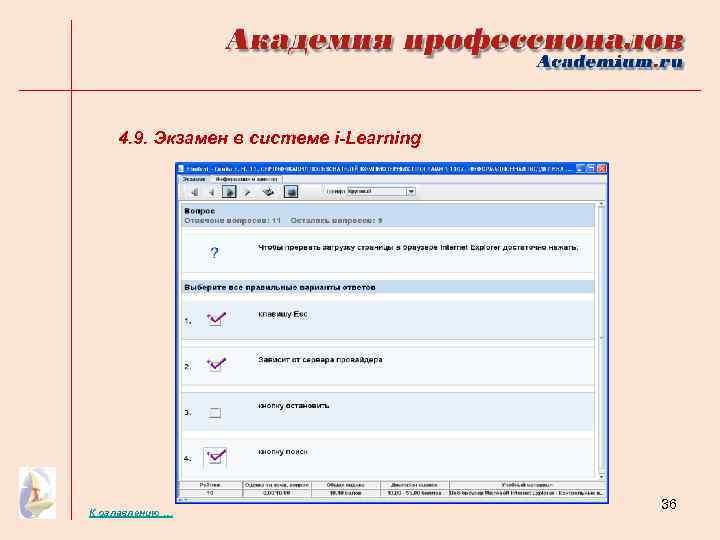This screenshot has height=540, width=720.
Task: Click 'Выберите все правильные варианты ответов' header
Action: (x=280, y=287)
